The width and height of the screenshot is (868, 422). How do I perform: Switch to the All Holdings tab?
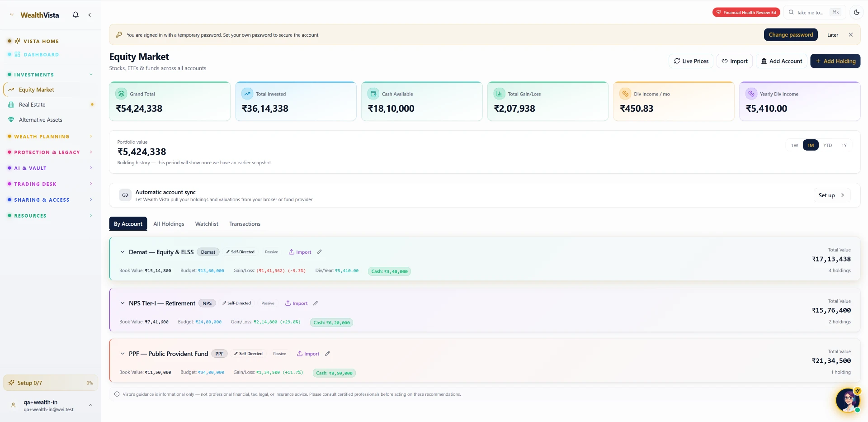(169, 224)
